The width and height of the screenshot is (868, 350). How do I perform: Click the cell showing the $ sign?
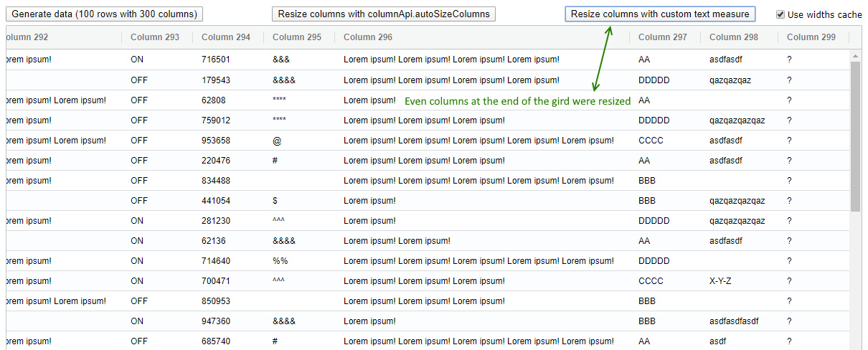click(x=275, y=201)
